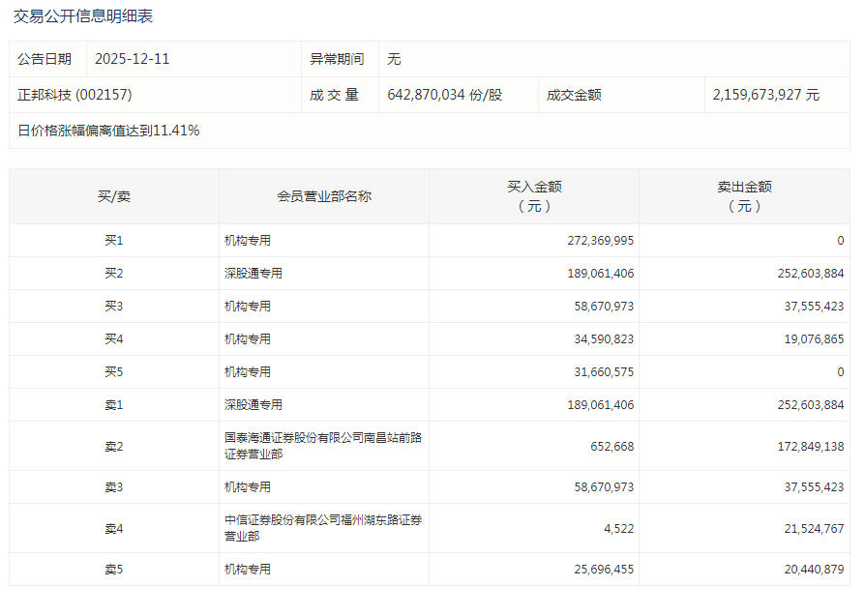865x616 pixels.
Task: Click the sell amount 21,524,767
Action: pyautogui.click(x=809, y=528)
